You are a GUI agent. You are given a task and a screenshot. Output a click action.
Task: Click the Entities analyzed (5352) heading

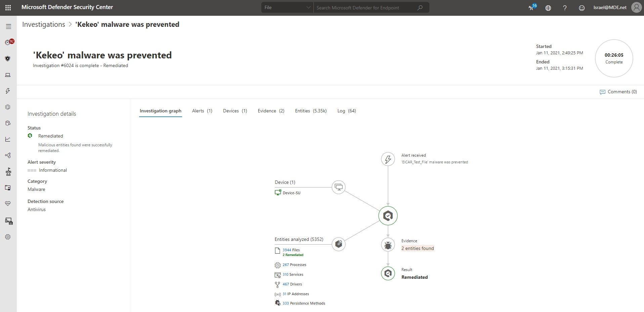tap(299, 239)
